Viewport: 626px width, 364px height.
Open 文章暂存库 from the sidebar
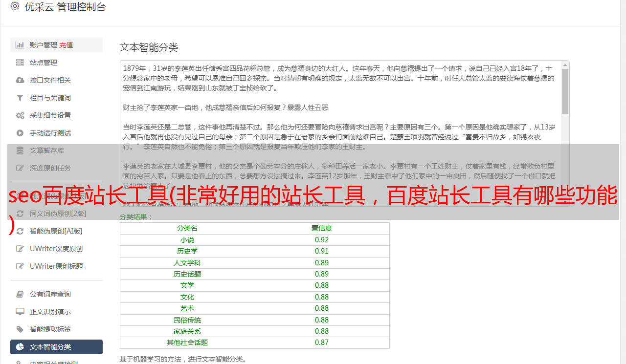tap(56, 150)
